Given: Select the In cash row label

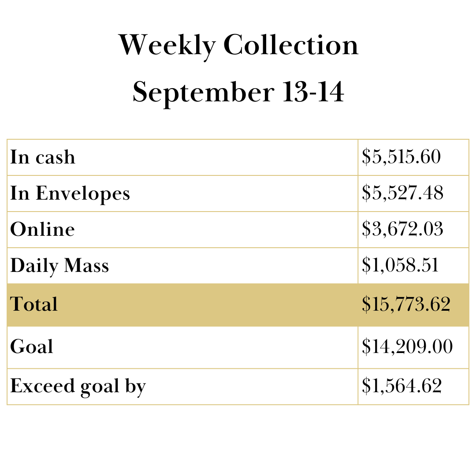Looking at the screenshot, I should click(43, 158).
